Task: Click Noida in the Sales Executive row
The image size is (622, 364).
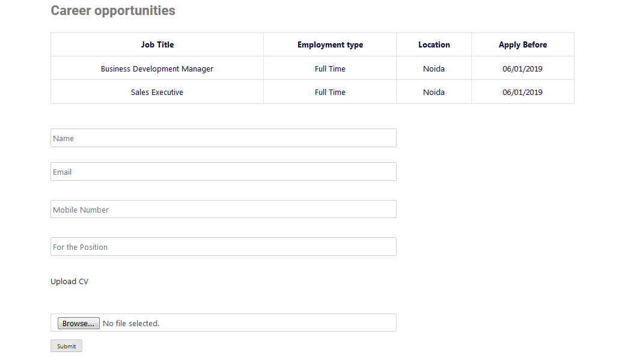Action: 434,92
